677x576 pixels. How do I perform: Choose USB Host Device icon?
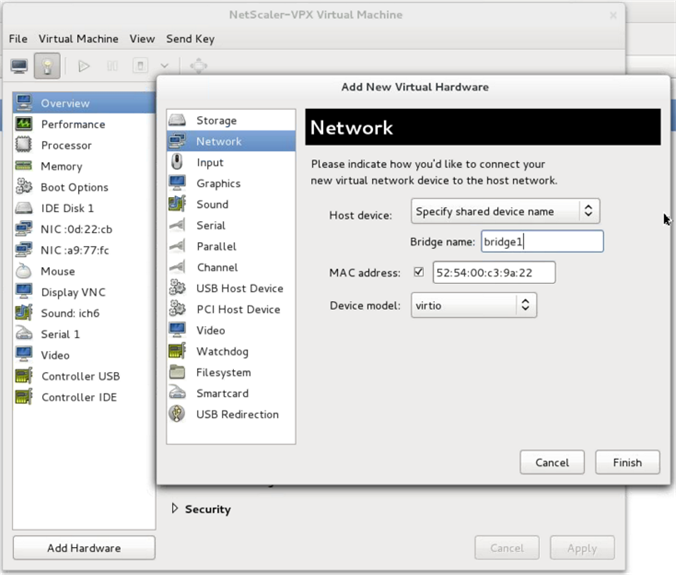177,288
